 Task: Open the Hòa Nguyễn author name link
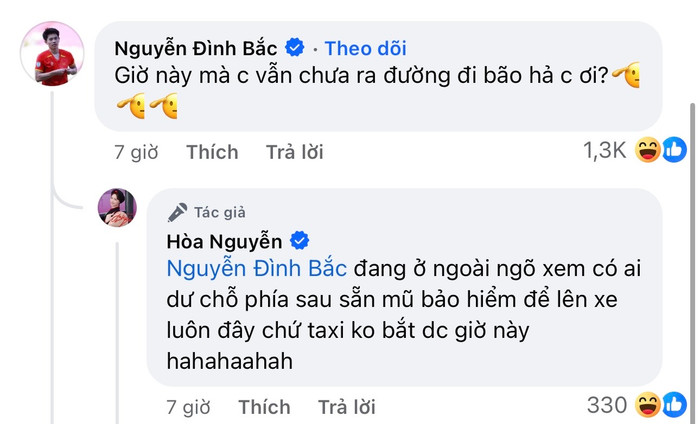click(x=226, y=241)
